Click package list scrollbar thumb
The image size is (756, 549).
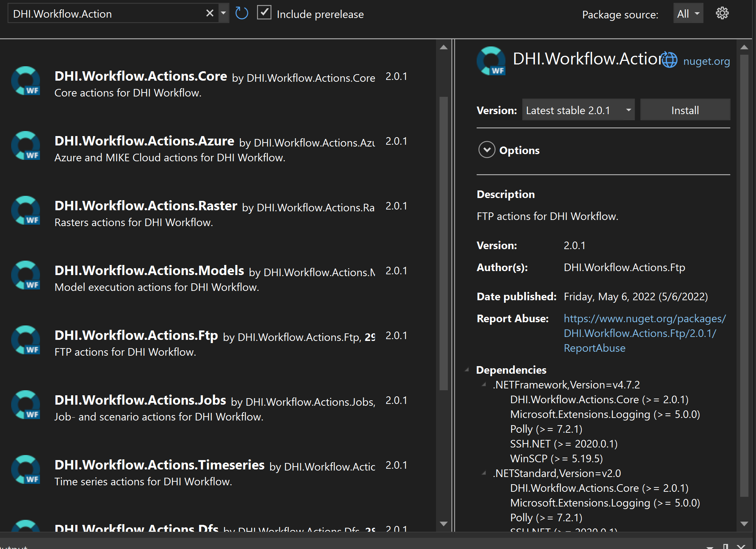click(444, 243)
